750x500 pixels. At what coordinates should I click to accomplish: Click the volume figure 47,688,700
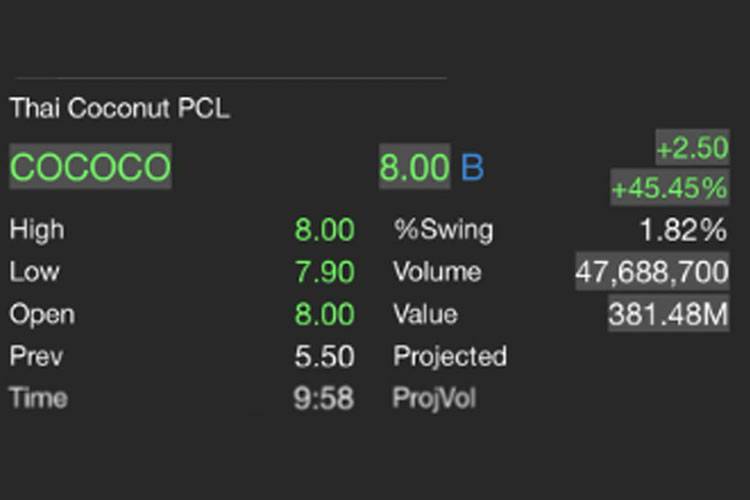(x=651, y=272)
